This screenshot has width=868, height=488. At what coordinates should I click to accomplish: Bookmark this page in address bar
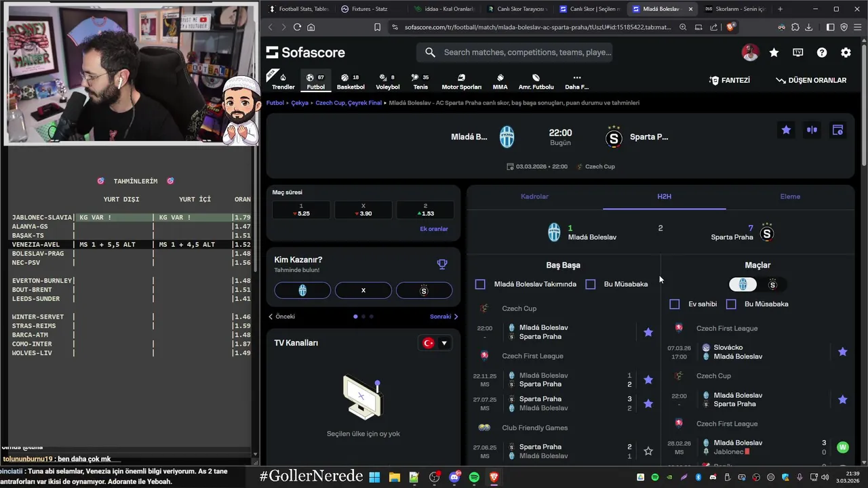pos(377,27)
